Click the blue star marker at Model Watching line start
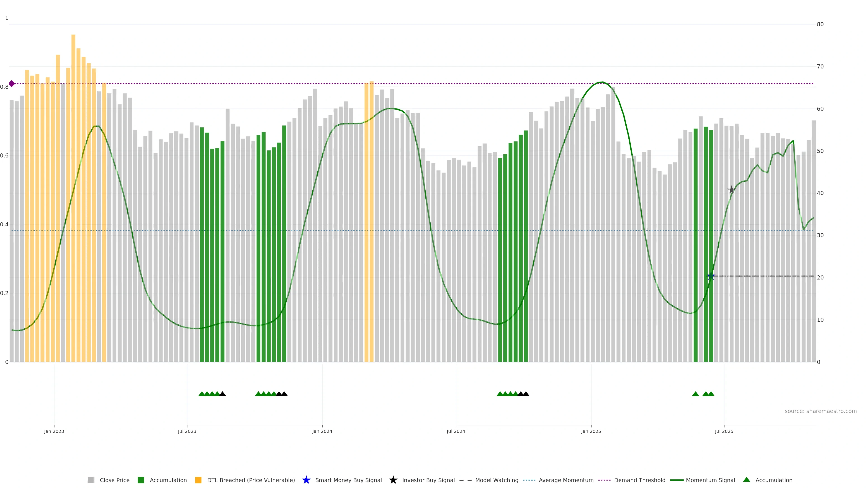Image resolution: width=868 pixels, height=488 pixels. click(x=711, y=276)
